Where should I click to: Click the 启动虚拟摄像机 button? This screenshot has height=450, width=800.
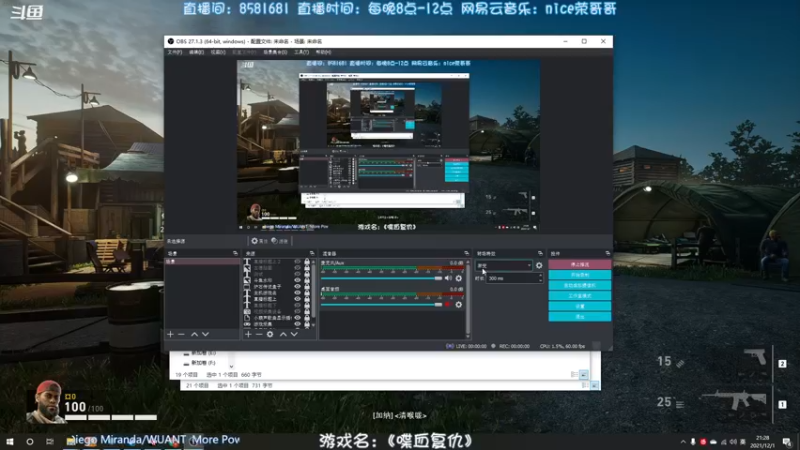point(580,285)
